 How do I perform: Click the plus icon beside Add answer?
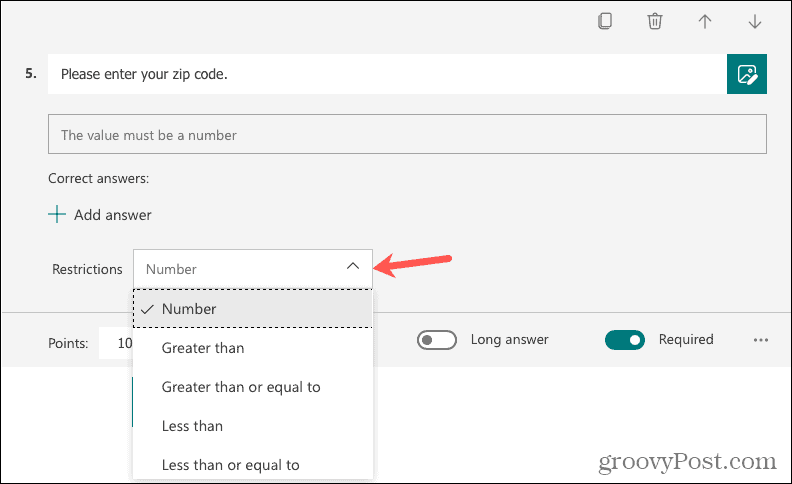coord(57,214)
